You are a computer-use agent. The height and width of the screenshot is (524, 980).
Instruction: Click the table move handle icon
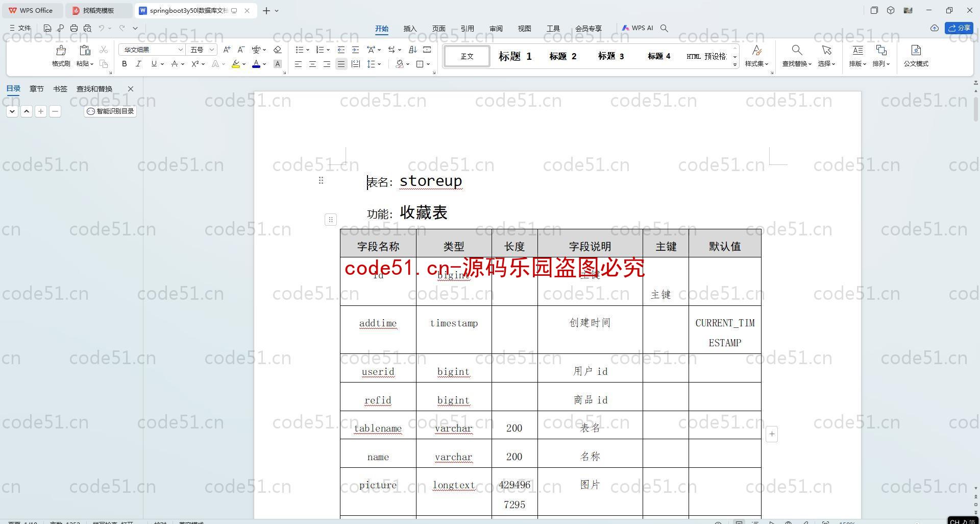coord(331,220)
